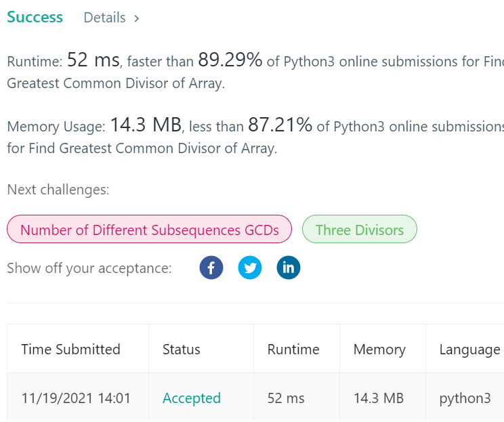Click the Memory column header
Viewport: 504px width, 422px height.
pos(379,350)
